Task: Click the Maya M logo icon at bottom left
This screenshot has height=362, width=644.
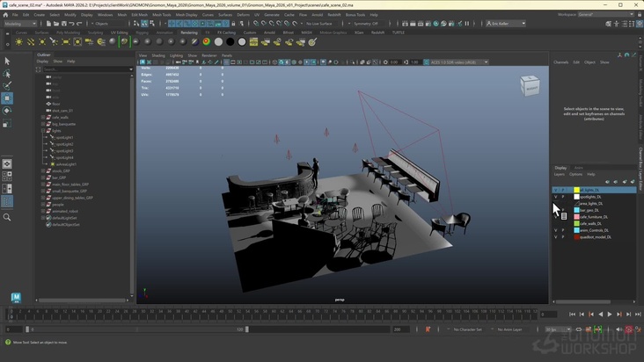Action: point(16,297)
